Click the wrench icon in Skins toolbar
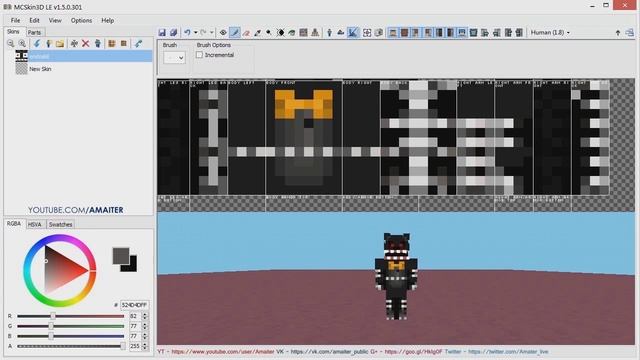The width and height of the screenshot is (640, 360). tap(138, 43)
